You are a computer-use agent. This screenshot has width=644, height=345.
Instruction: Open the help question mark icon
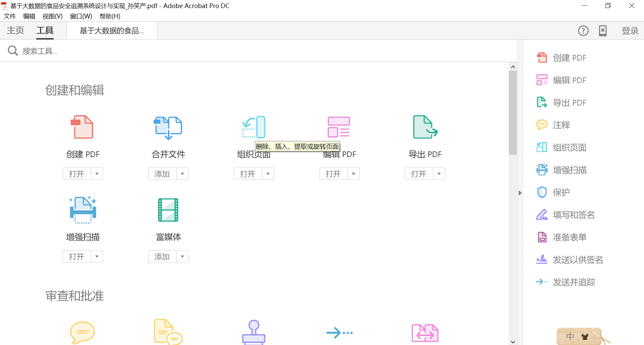click(x=583, y=31)
